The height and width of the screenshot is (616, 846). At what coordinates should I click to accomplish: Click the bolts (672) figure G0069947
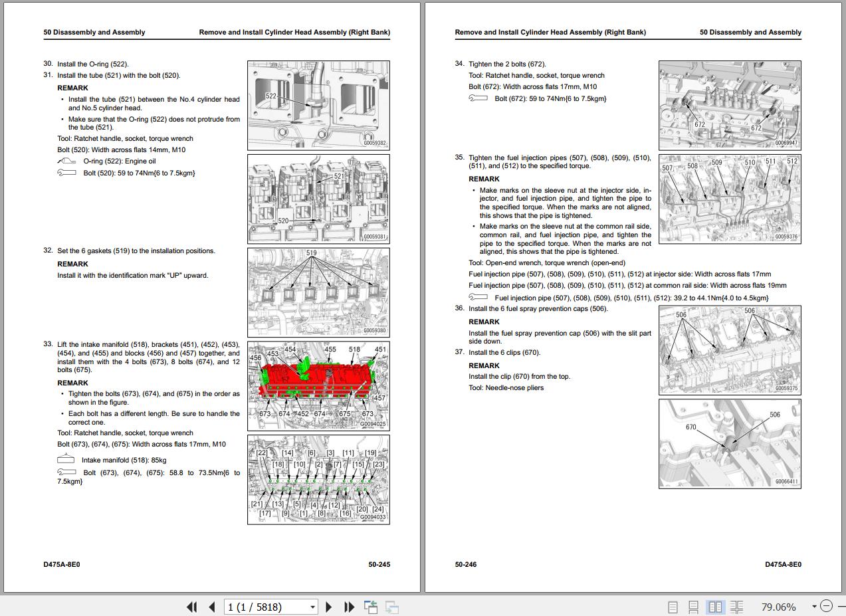pos(730,105)
